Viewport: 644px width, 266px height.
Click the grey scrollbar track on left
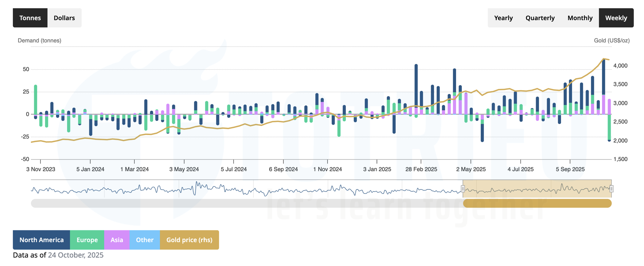click(x=246, y=203)
